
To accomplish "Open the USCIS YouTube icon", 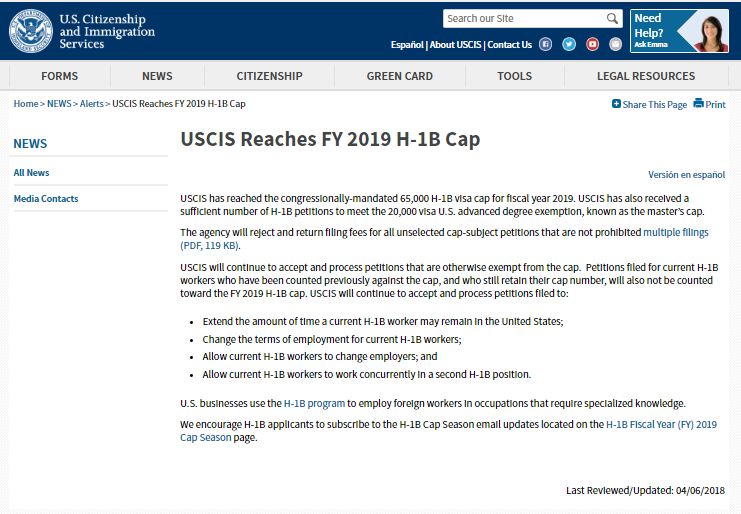I will (592, 44).
